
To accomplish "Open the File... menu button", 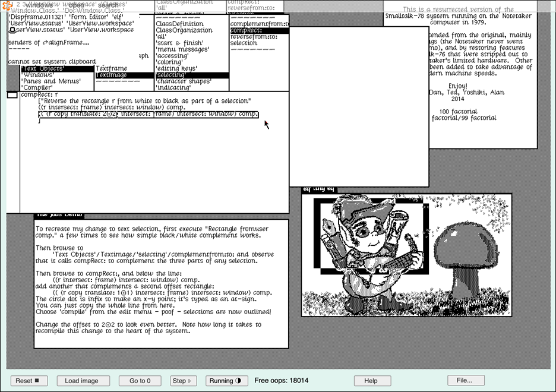I will pyautogui.click(x=466, y=381).
